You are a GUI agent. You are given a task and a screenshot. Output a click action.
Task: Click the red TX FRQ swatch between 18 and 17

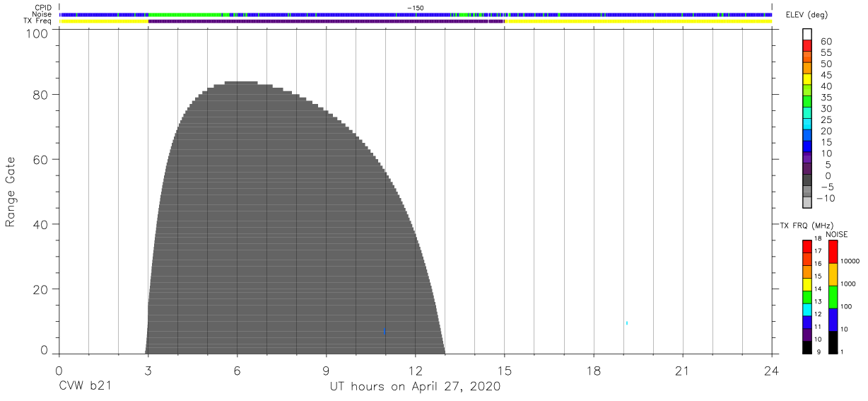pos(807,246)
